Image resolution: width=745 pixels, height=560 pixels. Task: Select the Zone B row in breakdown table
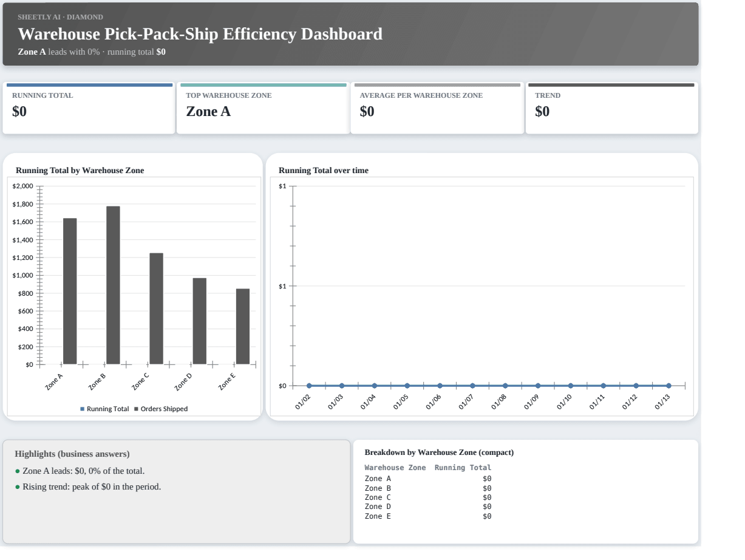[428, 488]
